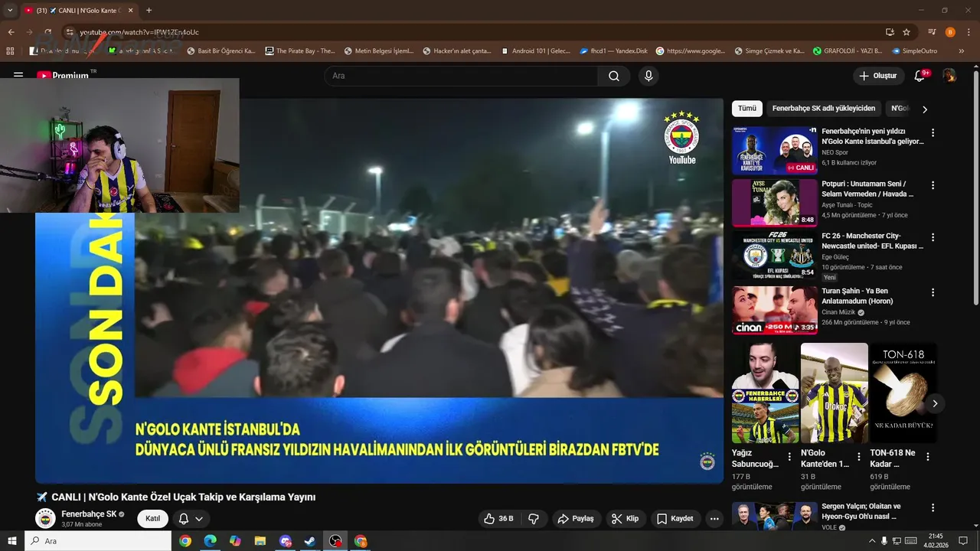Click the browser address bar URL
The width and height of the screenshot is (980, 551).
(139, 32)
